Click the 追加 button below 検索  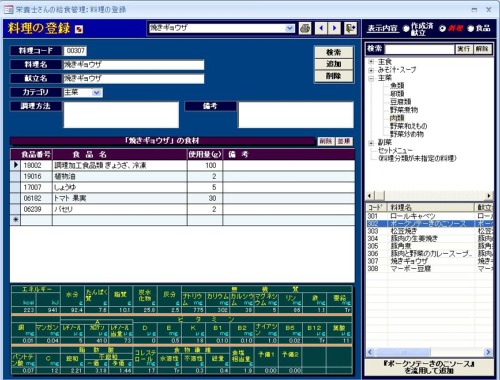tap(333, 64)
